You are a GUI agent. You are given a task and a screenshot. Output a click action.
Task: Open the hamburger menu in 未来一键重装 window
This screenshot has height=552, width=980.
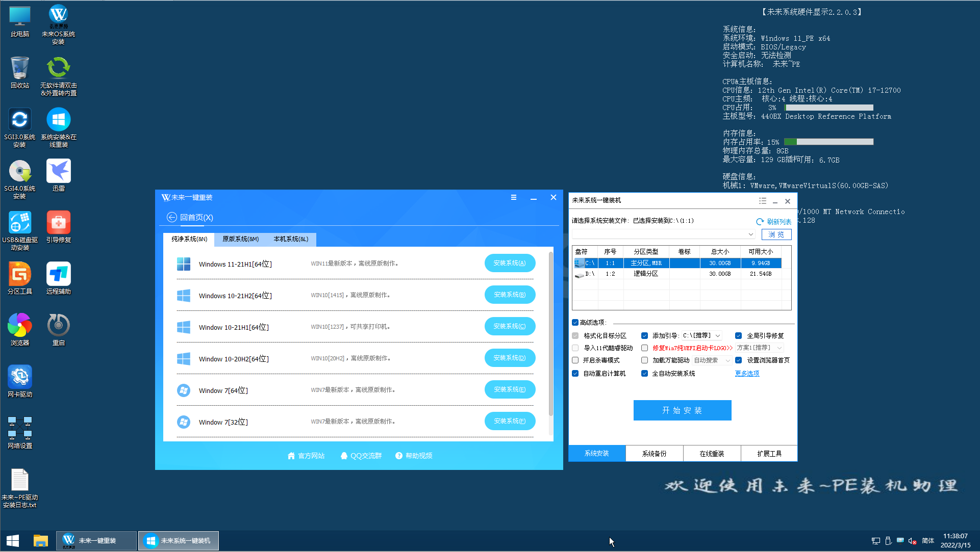click(514, 197)
